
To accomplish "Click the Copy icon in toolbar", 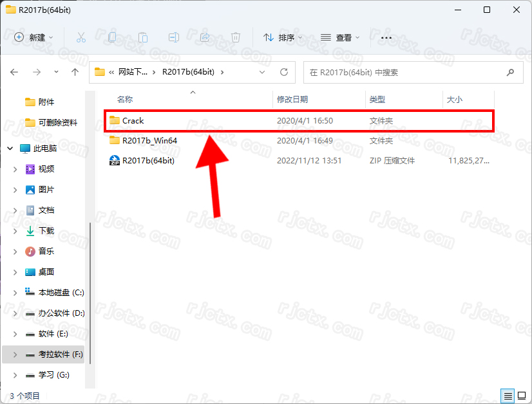I will click(x=112, y=37).
